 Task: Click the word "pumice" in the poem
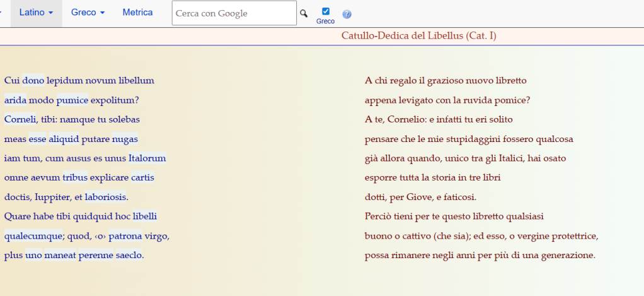pos(72,100)
